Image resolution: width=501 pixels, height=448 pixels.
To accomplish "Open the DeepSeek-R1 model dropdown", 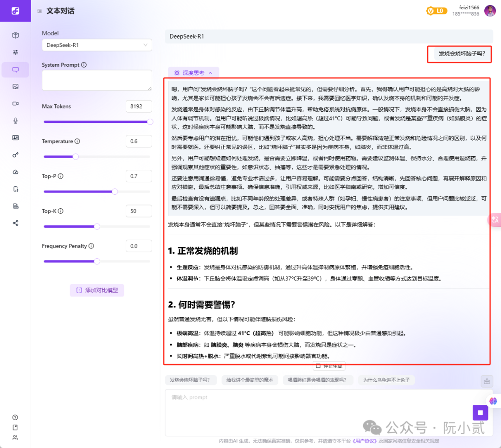I will (97, 45).
